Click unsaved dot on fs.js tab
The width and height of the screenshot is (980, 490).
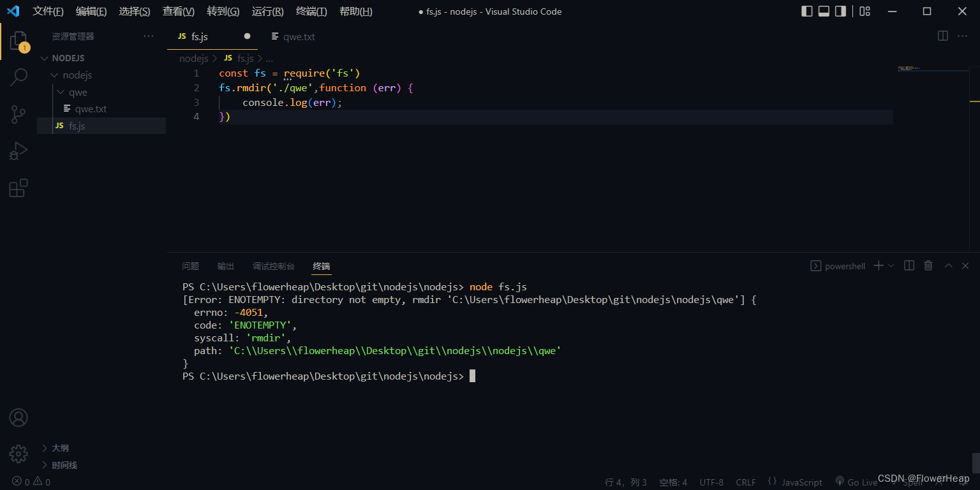click(x=247, y=36)
